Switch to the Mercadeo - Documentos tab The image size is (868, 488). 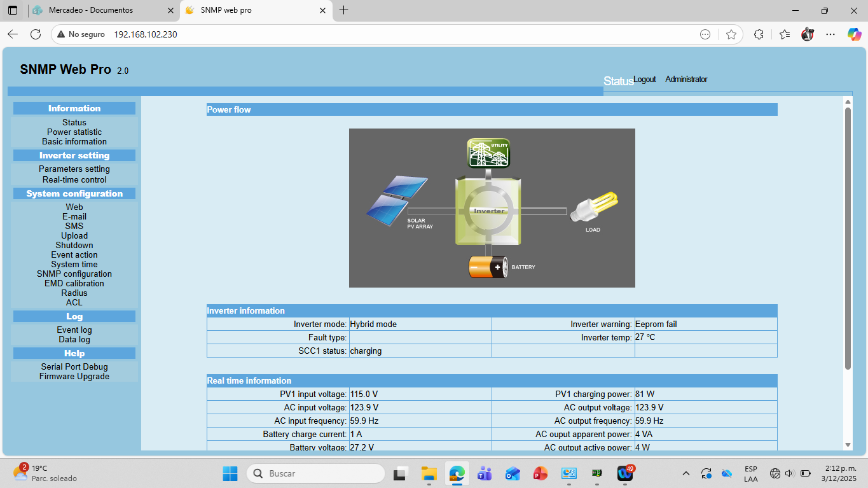coord(104,10)
